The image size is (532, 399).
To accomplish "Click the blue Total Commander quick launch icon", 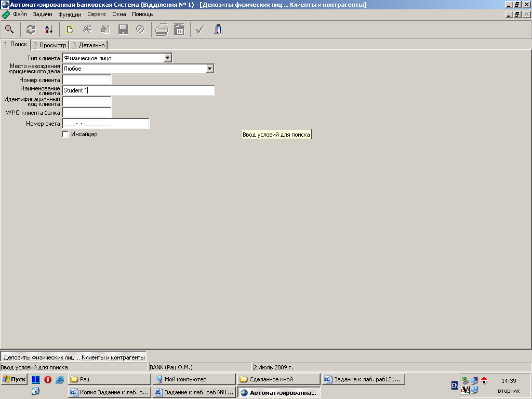I will click(36, 379).
